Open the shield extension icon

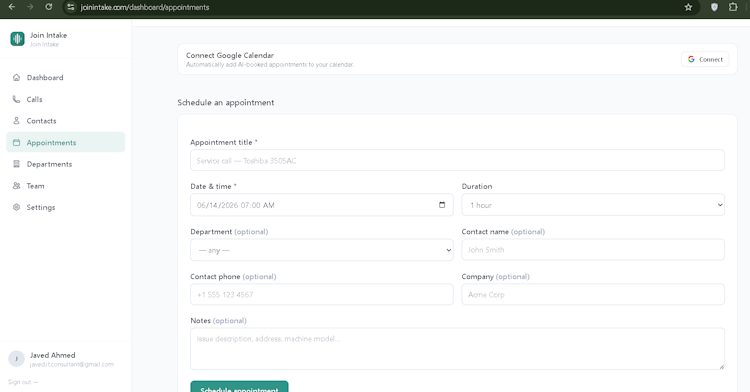click(x=714, y=7)
